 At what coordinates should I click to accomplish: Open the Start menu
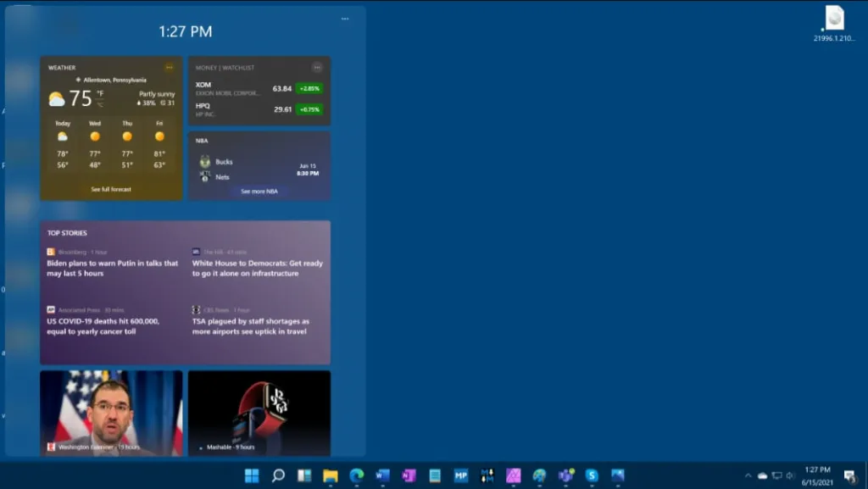click(x=251, y=476)
